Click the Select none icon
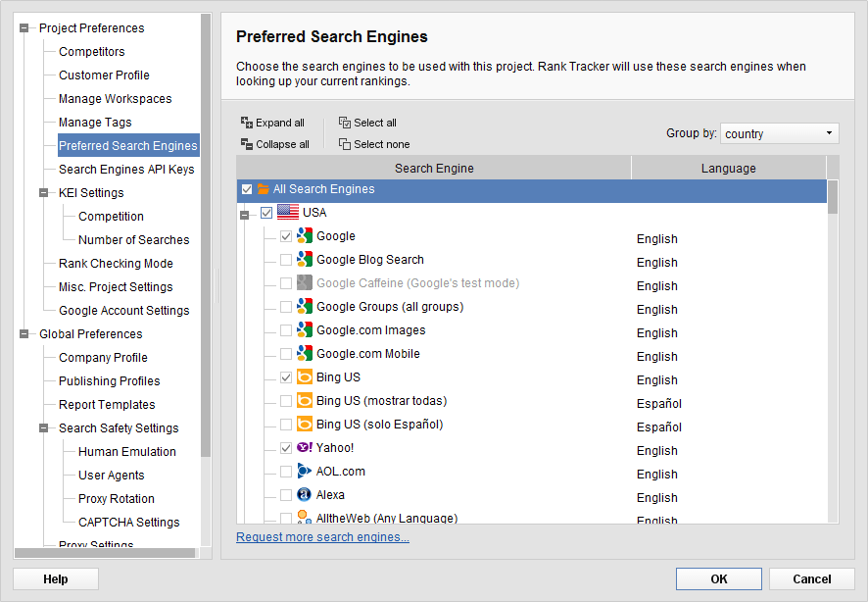This screenshot has height=602, width=868. pyautogui.click(x=345, y=144)
